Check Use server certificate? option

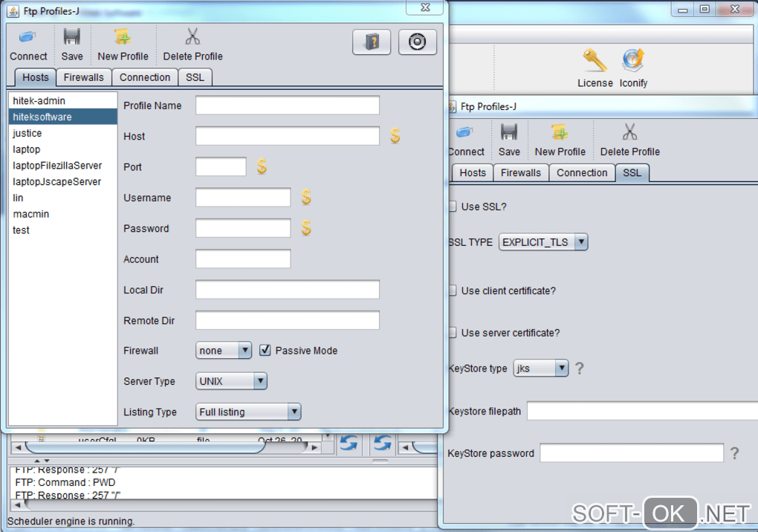coord(453,332)
